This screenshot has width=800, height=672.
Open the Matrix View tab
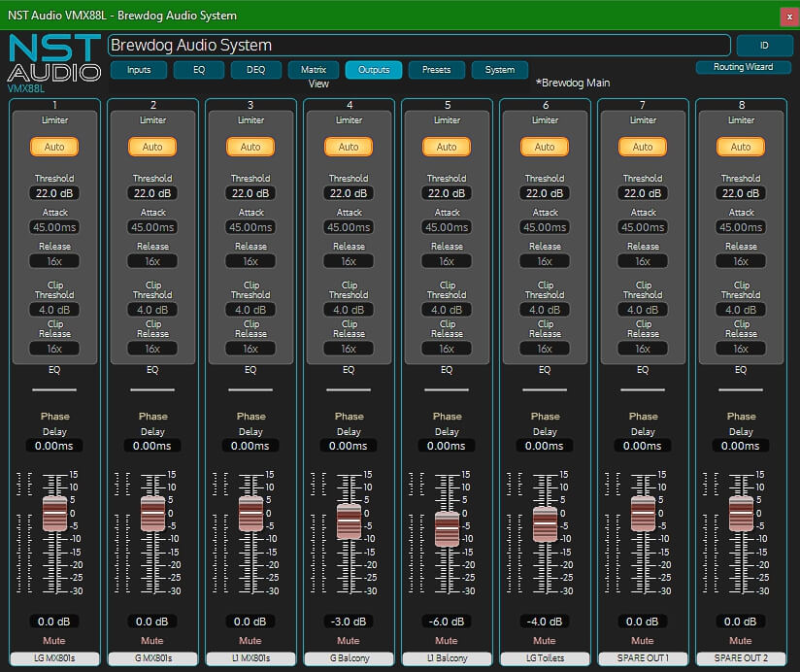click(x=314, y=69)
